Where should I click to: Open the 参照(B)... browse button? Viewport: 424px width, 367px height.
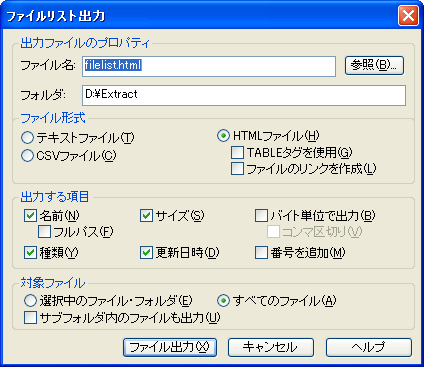(x=374, y=65)
